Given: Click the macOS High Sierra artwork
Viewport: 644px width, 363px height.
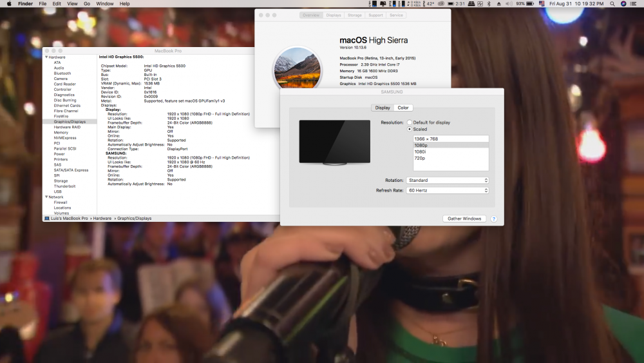Looking at the screenshot, I should [x=298, y=68].
